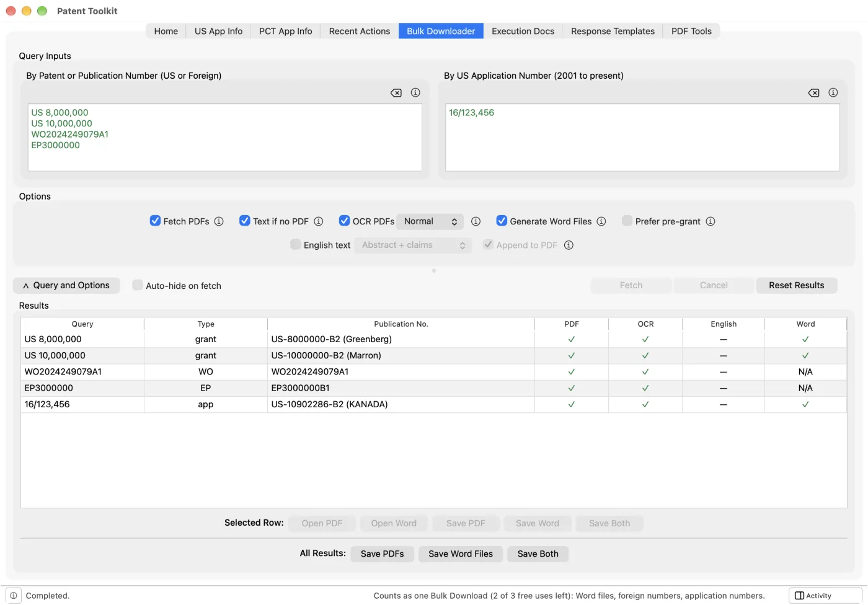Open info icon next to Append to PDF

[569, 245]
